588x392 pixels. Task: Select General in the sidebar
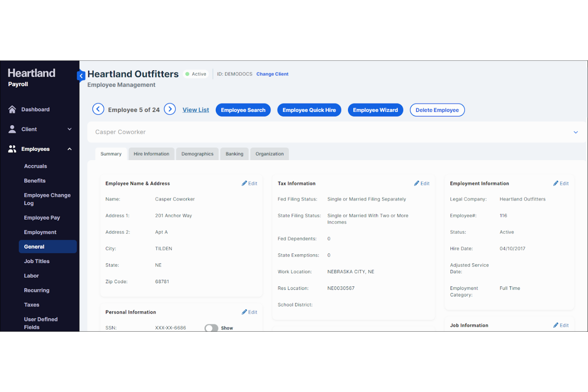tap(48, 247)
